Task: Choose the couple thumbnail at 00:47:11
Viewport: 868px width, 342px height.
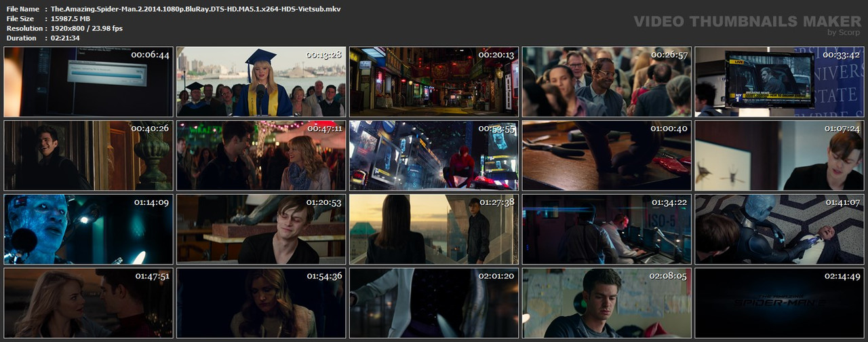Action: [261, 156]
